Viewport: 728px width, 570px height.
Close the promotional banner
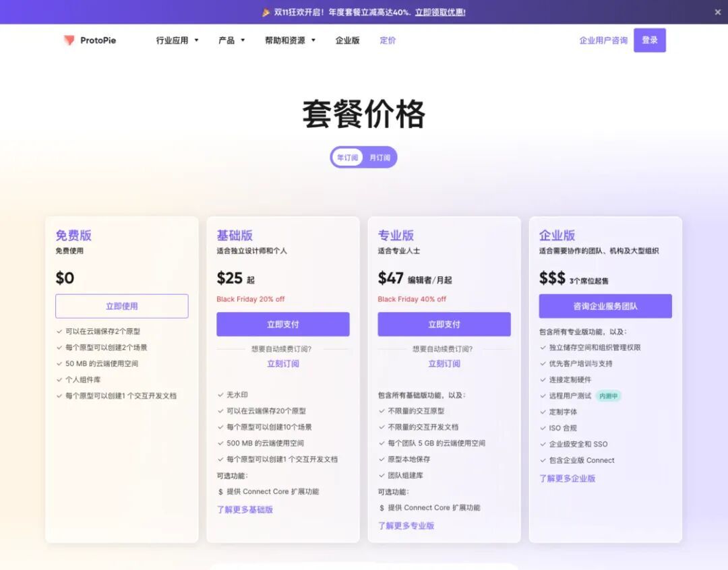pyautogui.click(x=718, y=12)
